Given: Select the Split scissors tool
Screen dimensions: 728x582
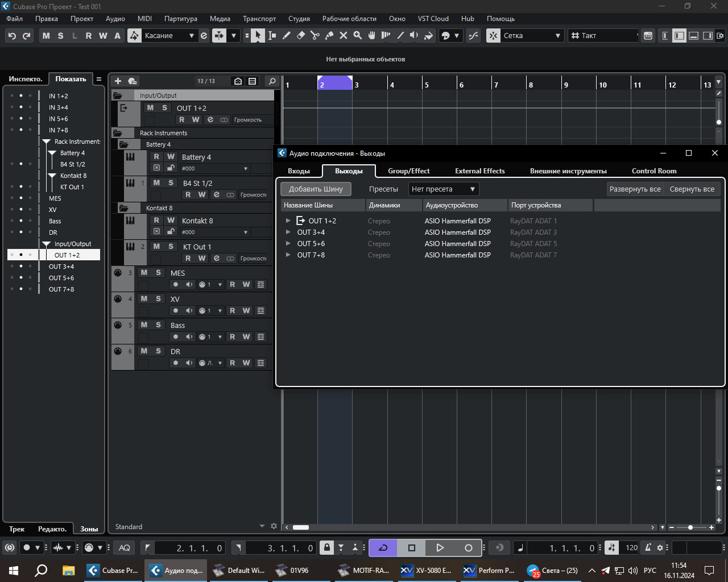Looking at the screenshot, I should click(315, 36).
